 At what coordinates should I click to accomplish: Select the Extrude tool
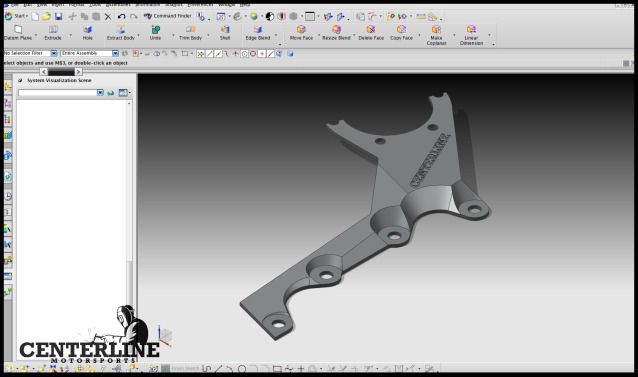[53, 33]
